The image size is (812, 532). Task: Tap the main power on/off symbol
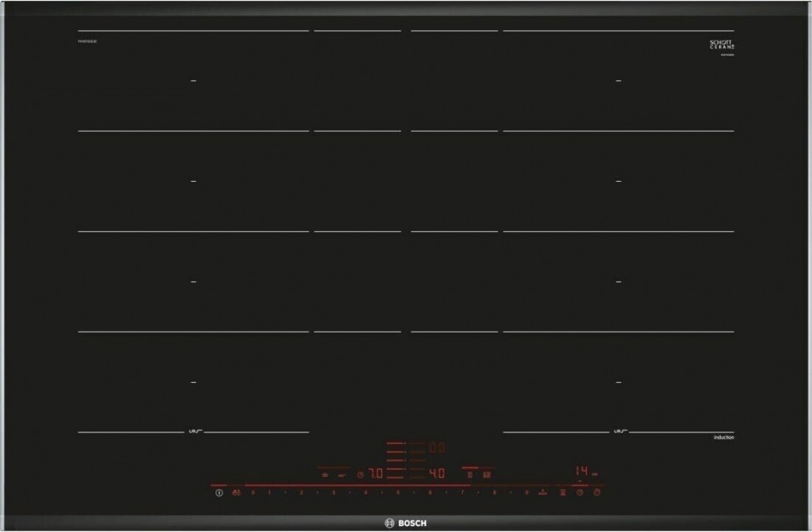pos(219,493)
